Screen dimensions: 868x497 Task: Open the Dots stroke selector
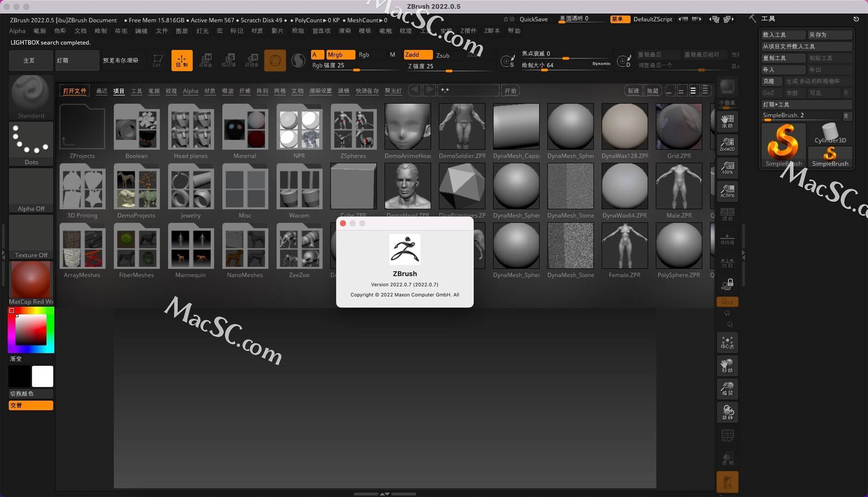pyautogui.click(x=31, y=144)
